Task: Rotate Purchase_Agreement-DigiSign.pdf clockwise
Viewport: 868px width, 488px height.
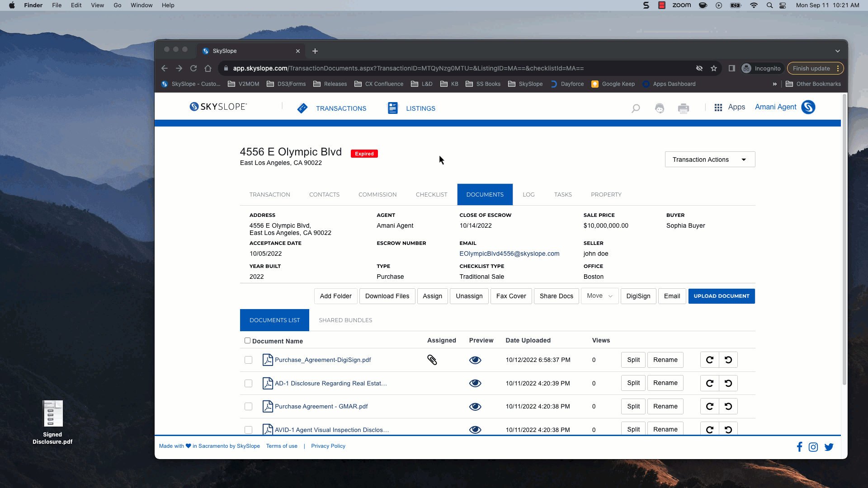Action: coord(710,360)
